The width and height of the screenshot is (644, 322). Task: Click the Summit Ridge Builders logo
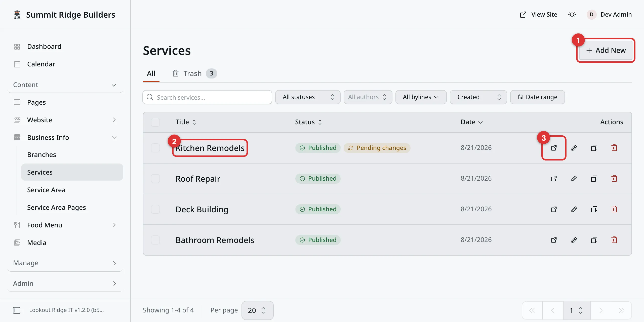pos(17,15)
